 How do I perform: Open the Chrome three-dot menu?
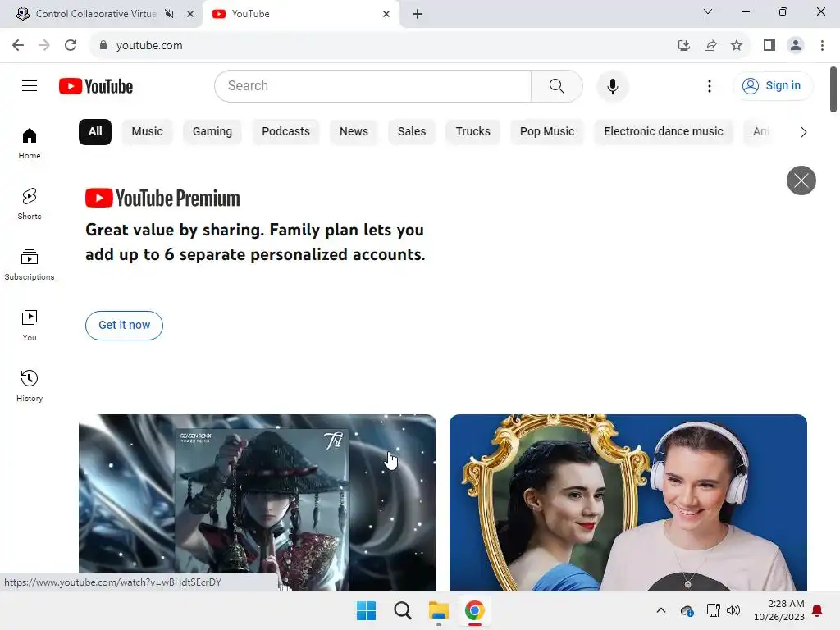pos(822,45)
